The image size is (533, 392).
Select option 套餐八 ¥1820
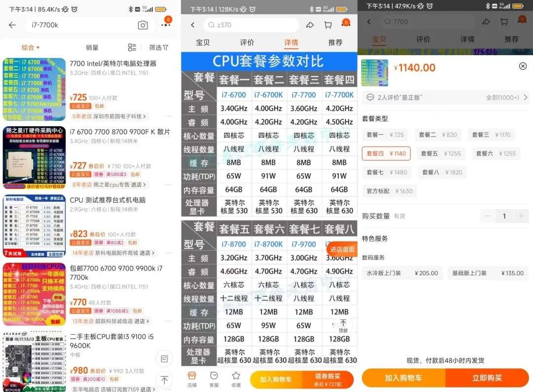tap(442, 172)
